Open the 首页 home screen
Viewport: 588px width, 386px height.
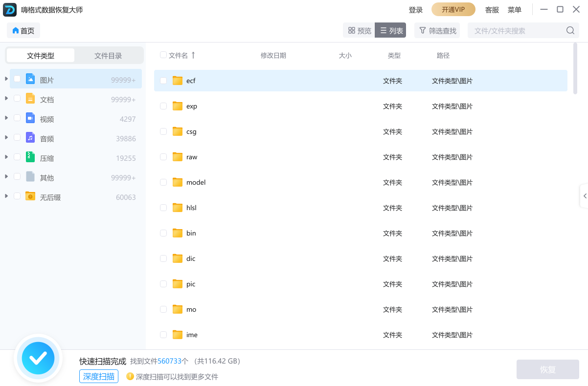pyautogui.click(x=23, y=30)
